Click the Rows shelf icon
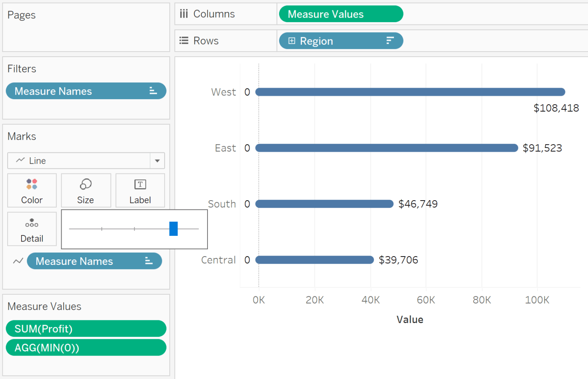588x379 pixels. click(184, 40)
